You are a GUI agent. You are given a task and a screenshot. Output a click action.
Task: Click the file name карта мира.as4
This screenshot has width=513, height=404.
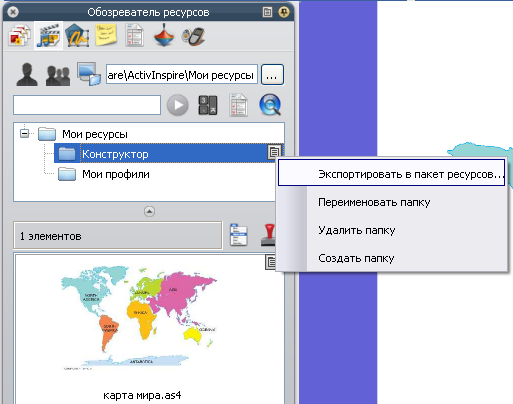[142, 395]
